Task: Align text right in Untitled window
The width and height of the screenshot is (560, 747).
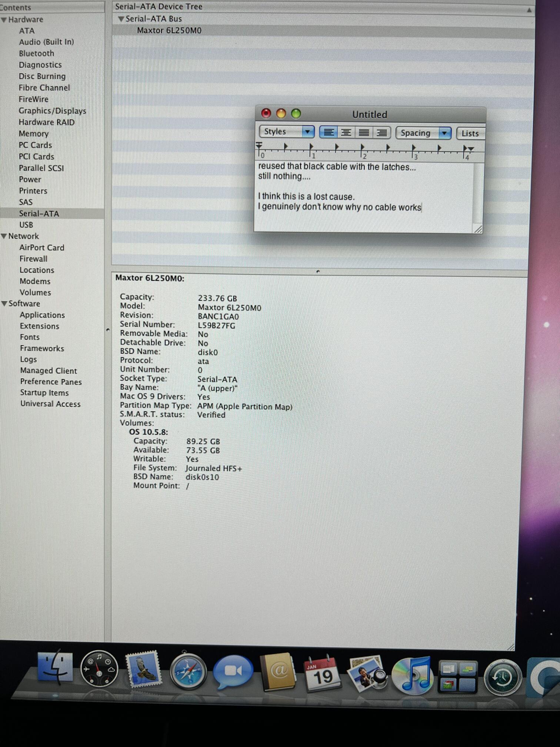Action: click(x=381, y=133)
